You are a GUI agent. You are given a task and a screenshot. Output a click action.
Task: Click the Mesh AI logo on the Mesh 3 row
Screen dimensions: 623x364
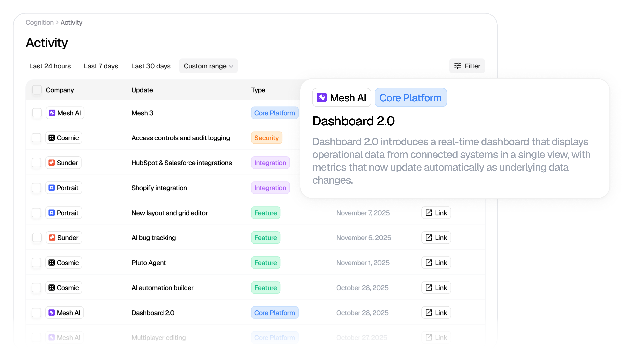pos(52,113)
